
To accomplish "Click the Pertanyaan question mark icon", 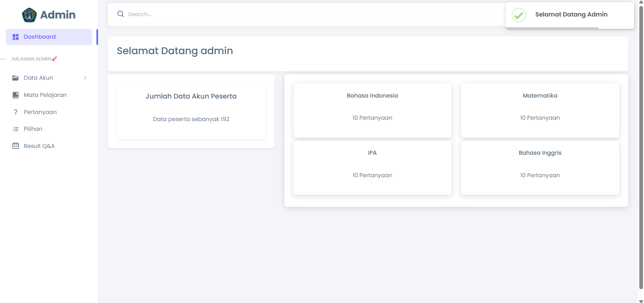I will pyautogui.click(x=15, y=112).
